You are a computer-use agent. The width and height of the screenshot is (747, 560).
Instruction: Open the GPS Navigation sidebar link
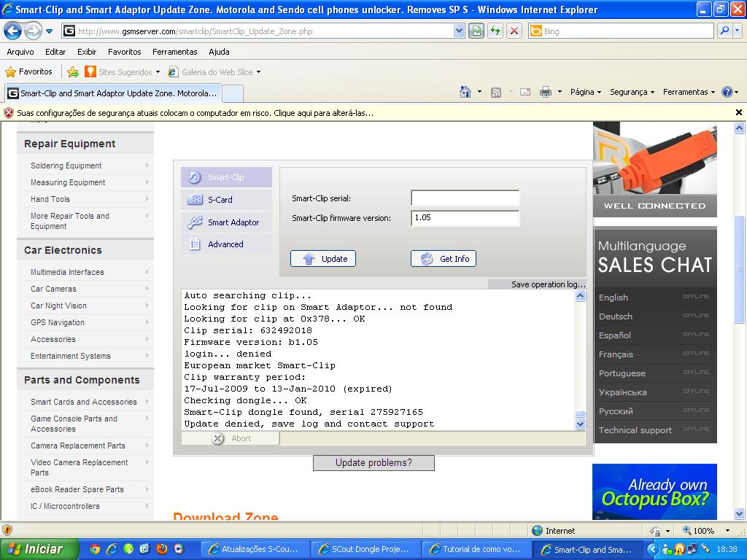pos(58,322)
